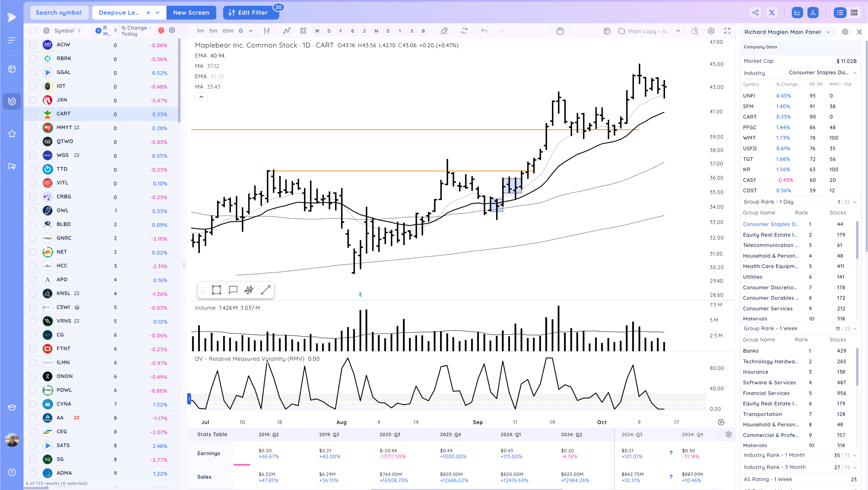Collapse the indicator legend chevron

pos(201,97)
